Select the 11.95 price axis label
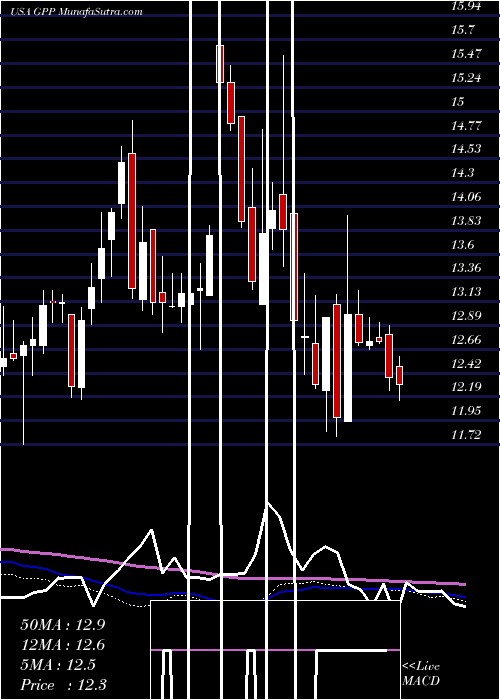Image resolution: width=500 pixels, height=700 pixels. coord(467,411)
